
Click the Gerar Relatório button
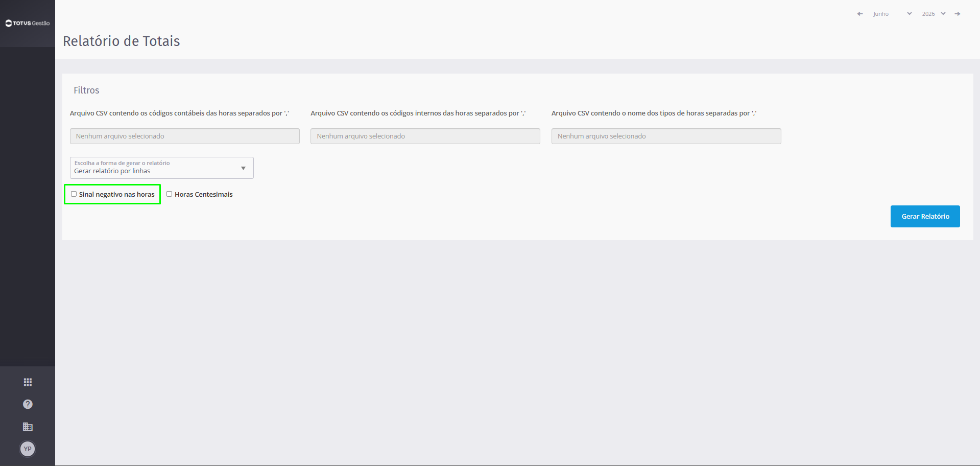(925, 216)
